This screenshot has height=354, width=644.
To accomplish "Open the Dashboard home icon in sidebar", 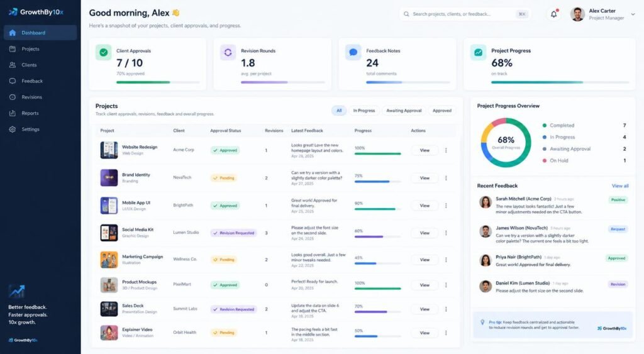I will coord(13,33).
